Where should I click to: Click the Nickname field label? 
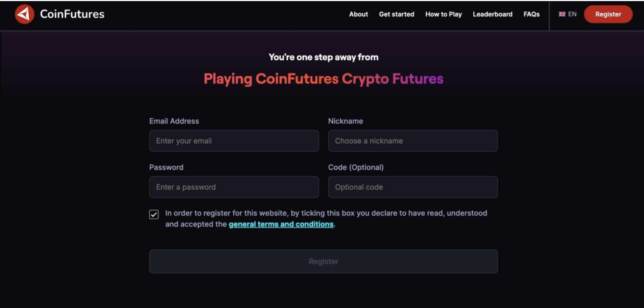click(345, 121)
